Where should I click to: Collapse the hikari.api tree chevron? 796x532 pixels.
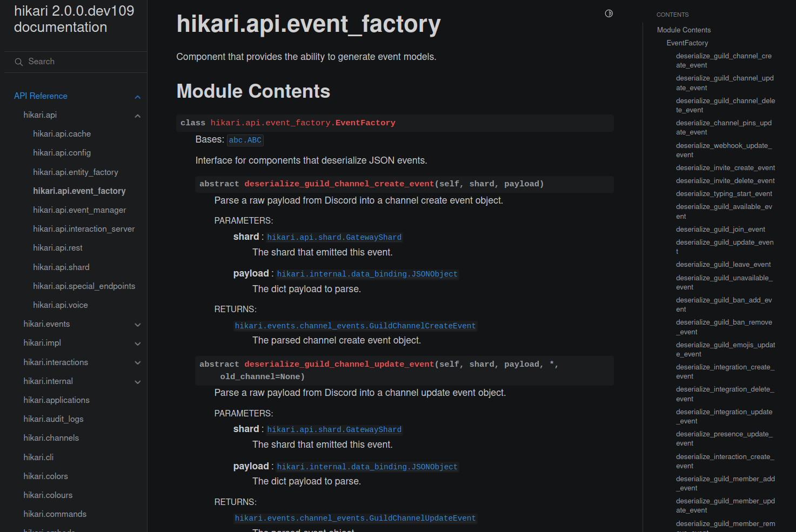coord(138,116)
